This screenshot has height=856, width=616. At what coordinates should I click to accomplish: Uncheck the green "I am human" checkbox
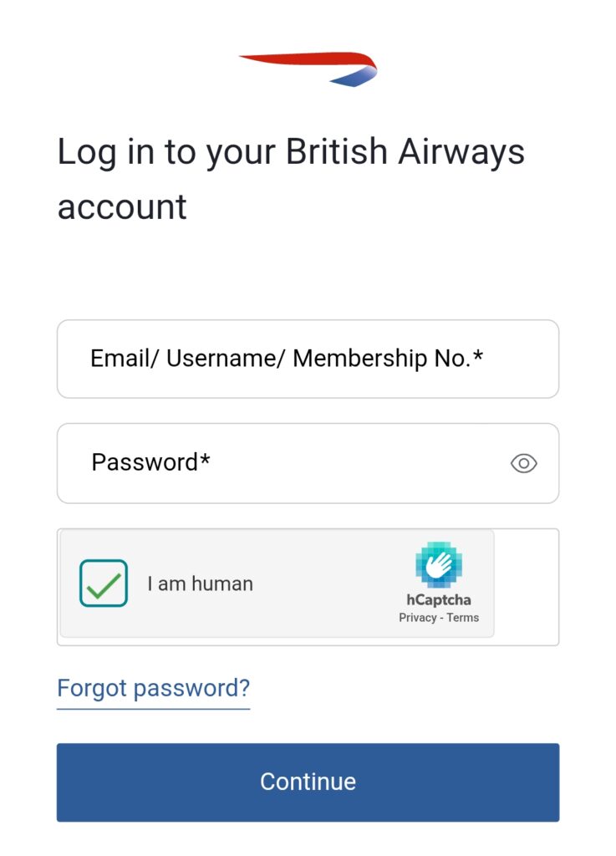point(104,583)
